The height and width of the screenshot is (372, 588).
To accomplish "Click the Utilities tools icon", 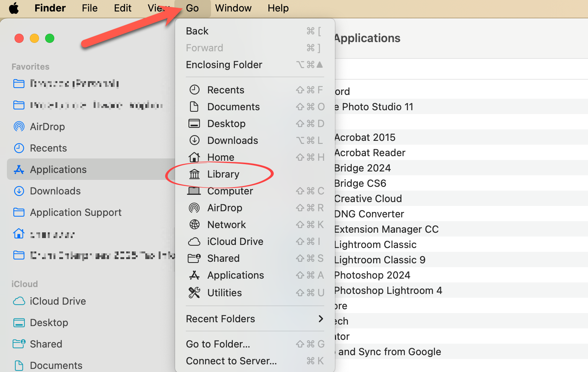I will (194, 293).
